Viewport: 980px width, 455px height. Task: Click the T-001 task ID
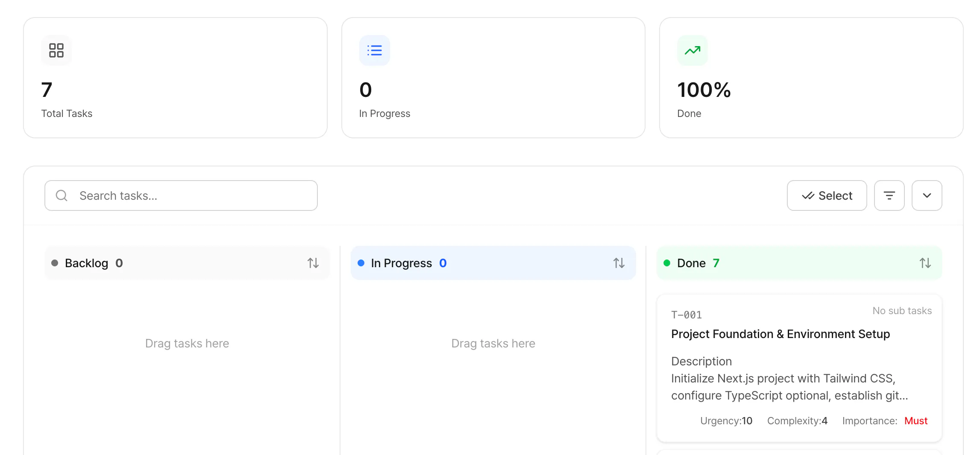pyautogui.click(x=687, y=315)
